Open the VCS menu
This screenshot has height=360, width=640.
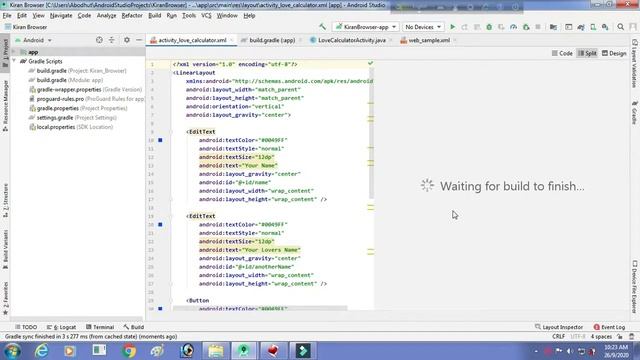(x=206, y=16)
